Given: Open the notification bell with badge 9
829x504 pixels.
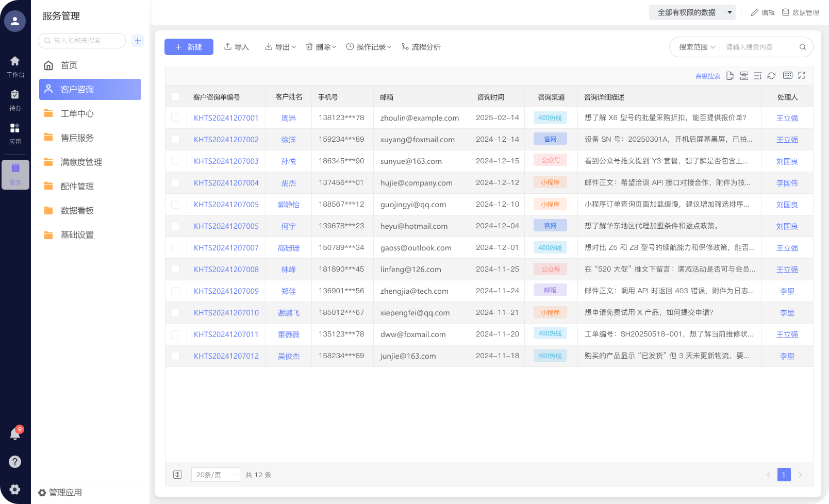Looking at the screenshot, I should click(15, 434).
